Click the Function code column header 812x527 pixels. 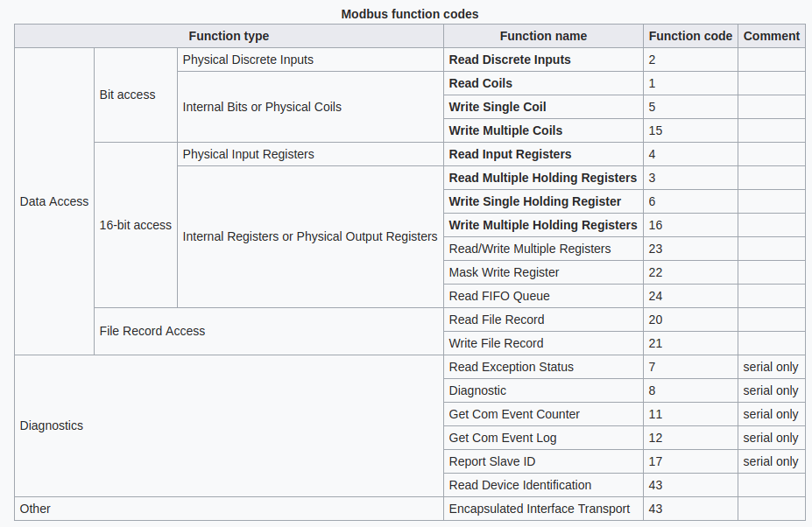tap(690, 36)
